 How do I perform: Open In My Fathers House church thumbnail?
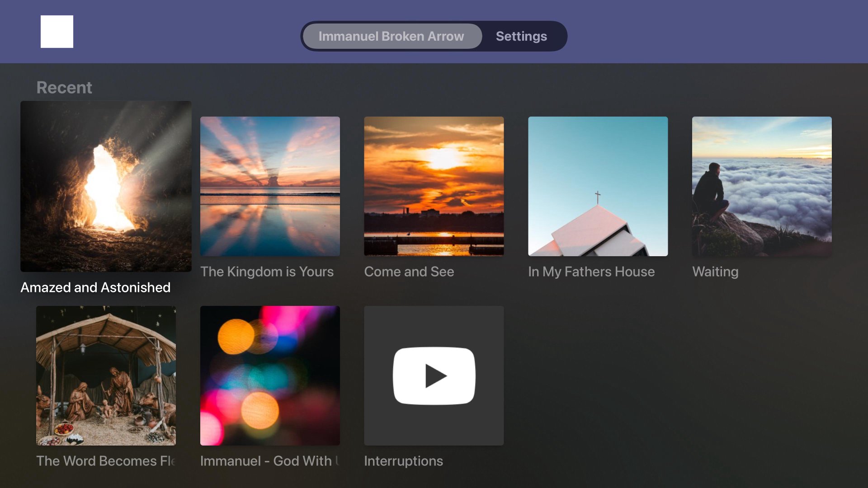[598, 186]
